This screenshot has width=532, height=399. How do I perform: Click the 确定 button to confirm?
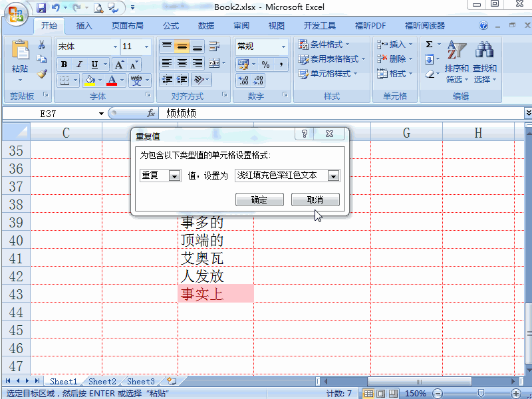[x=259, y=199]
